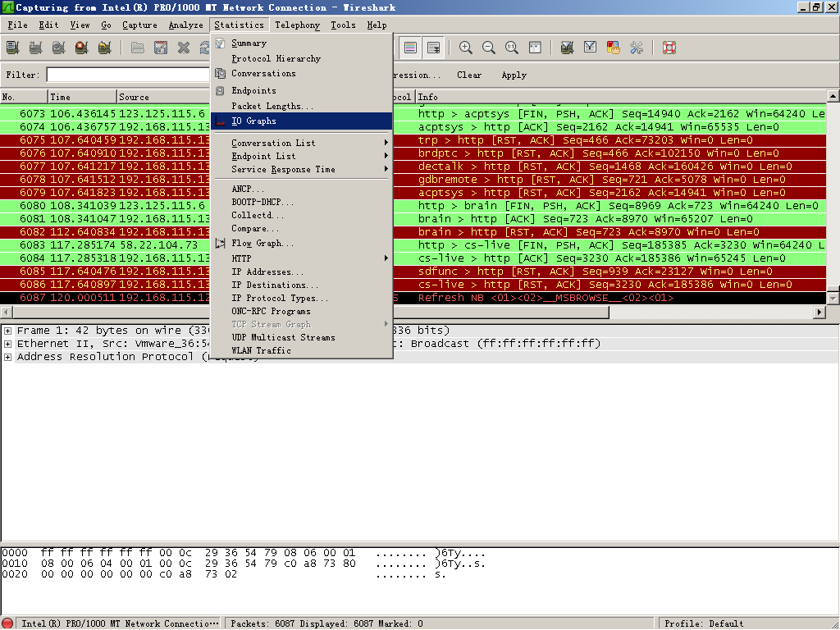Toggle packet list colorize icon
The image size is (840, 630).
[x=410, y=48]
